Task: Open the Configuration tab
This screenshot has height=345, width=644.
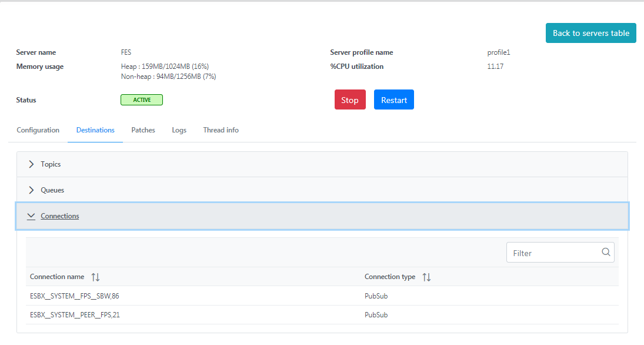Action: (38, 130)
